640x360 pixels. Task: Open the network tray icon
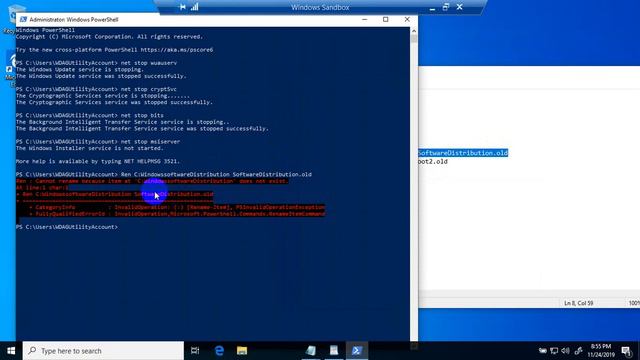click(x=554, y=351)
